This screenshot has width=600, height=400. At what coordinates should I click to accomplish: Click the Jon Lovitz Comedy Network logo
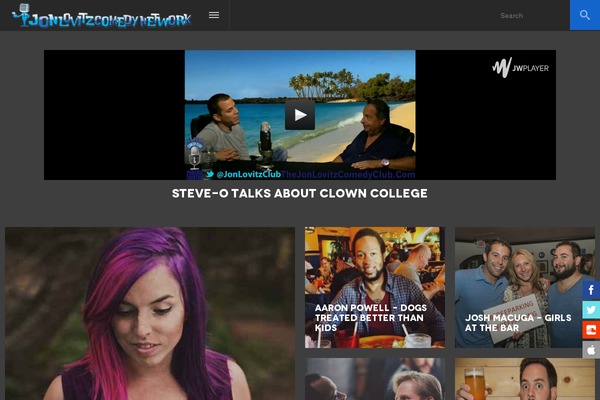point(101,16)
